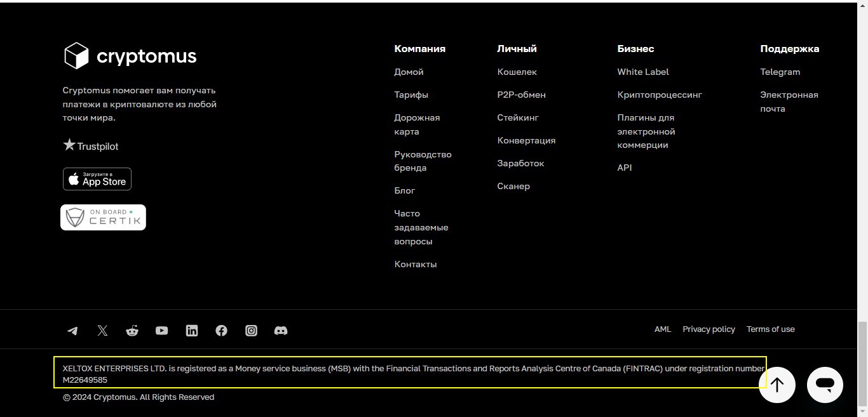The width and height of the screenshot is (868, 417).
Task: Open the LinkedIn social icon
Action: pyautogui.click(x=192, y=331)
